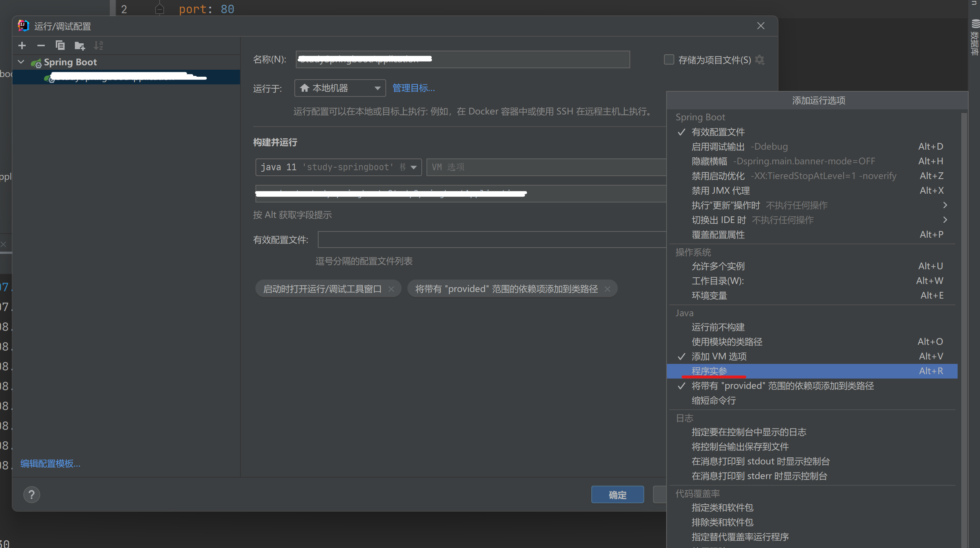The image size is (980, 548).
Task: Click the active profiles input field
Action: [x=491, y=240]
